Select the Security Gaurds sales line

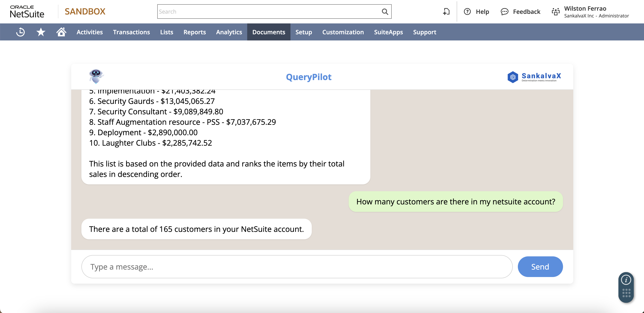pos(152,101)
